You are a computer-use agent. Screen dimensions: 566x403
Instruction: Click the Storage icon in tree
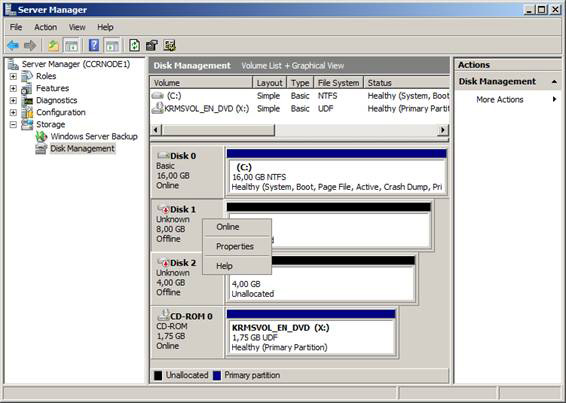click(27, 125)
